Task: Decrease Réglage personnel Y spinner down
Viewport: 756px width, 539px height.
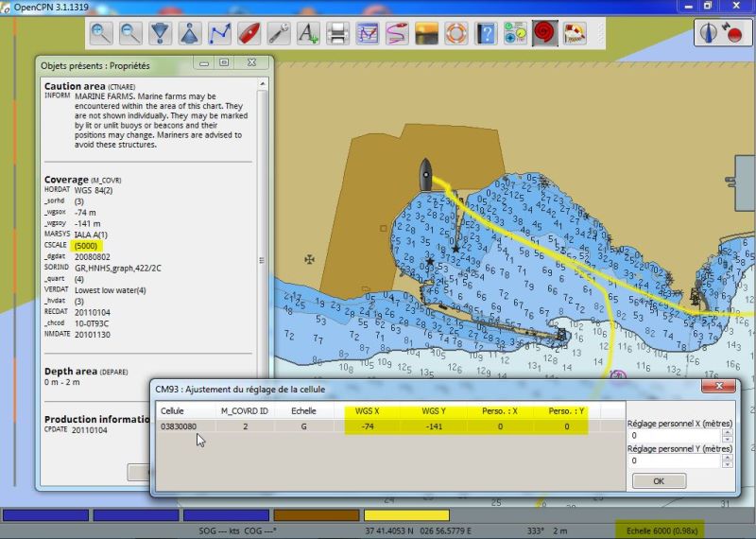Action: pos(727,464)
